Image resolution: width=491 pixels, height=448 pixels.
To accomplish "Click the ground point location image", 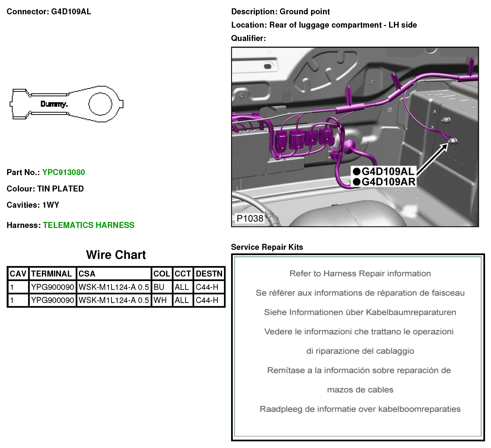I will click(x=355, y=137).
